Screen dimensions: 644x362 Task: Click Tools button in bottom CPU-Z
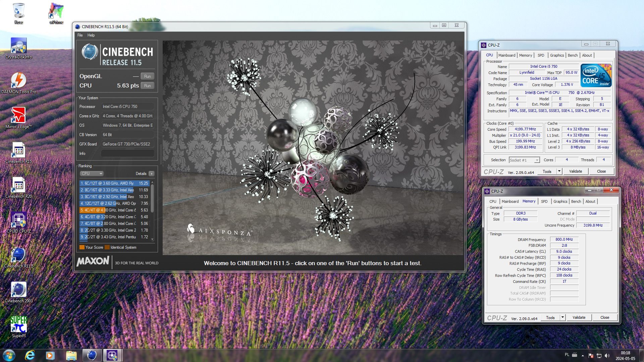[550, 317]
